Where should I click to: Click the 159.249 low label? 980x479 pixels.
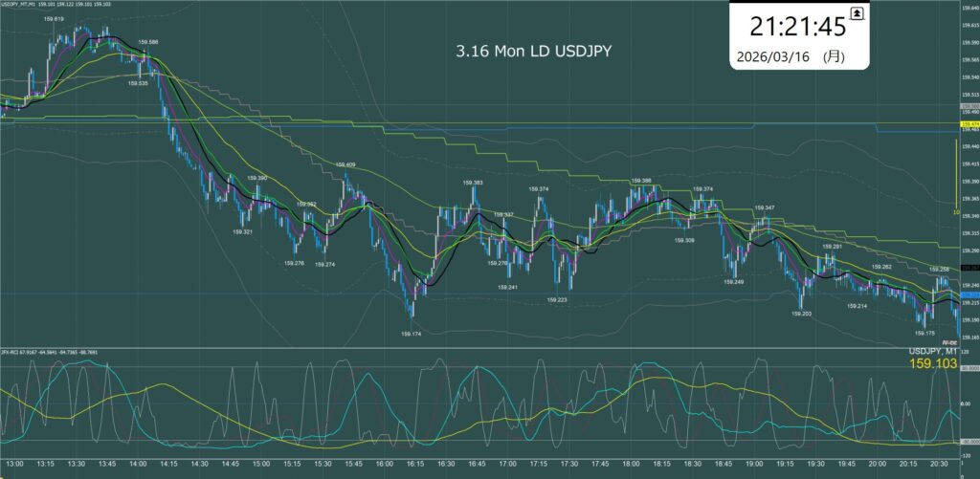[733, 282]
